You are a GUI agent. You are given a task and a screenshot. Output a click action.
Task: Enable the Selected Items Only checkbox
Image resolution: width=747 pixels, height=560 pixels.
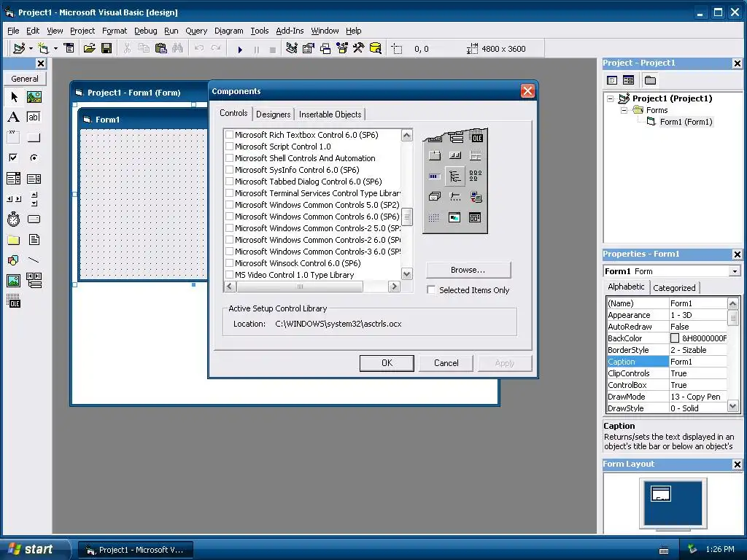(431, 290)
